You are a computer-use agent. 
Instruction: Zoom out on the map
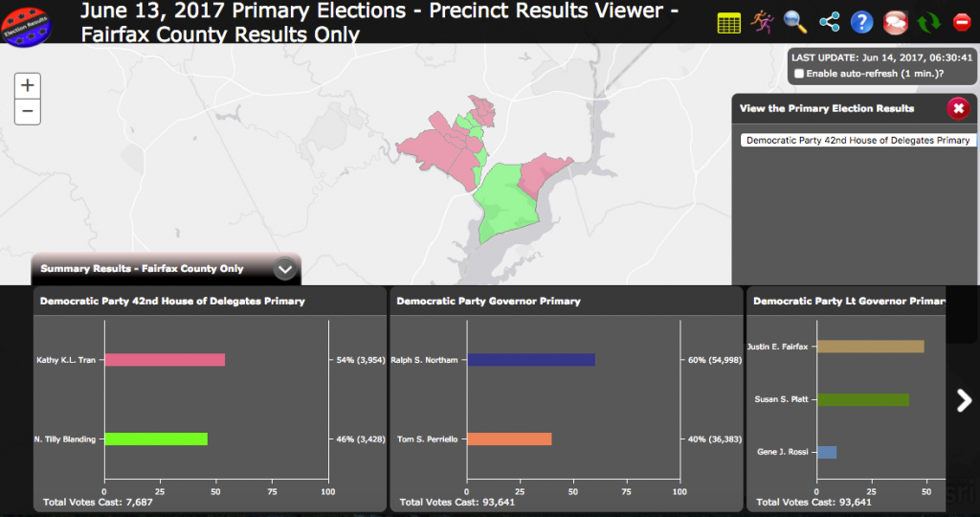coord(28,112)
